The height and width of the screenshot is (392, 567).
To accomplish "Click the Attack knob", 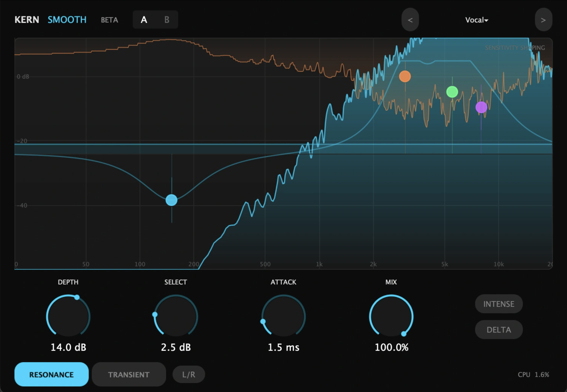I will [x=283, y=317].
